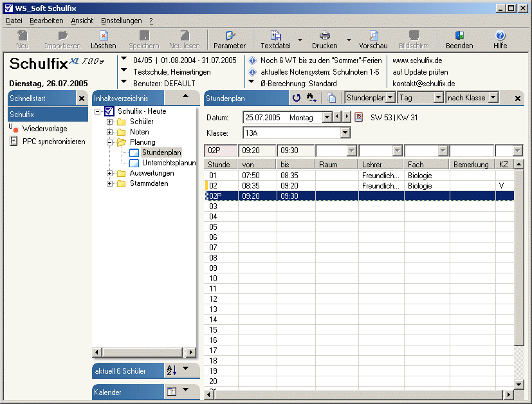Image resolution: width=532 pixels, height=404 pixels.
Task: Select the Stundenplan tree item
Action: tap(161, 152)
